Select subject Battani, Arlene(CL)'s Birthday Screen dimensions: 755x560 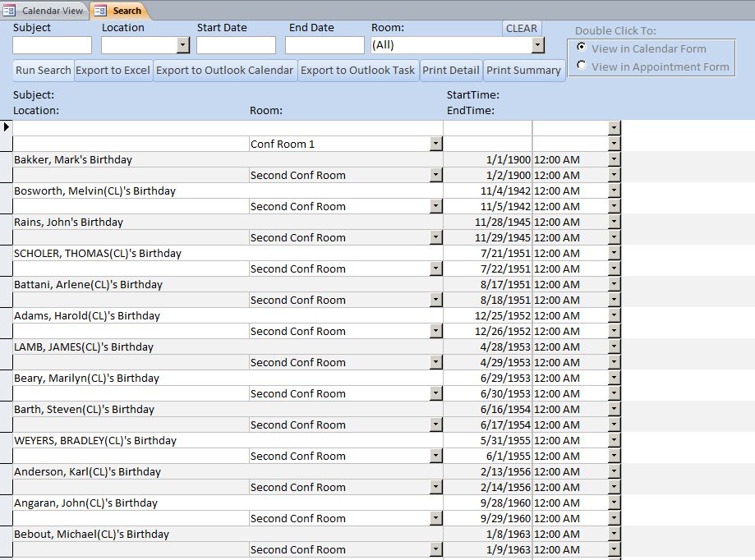coord(228,285)
